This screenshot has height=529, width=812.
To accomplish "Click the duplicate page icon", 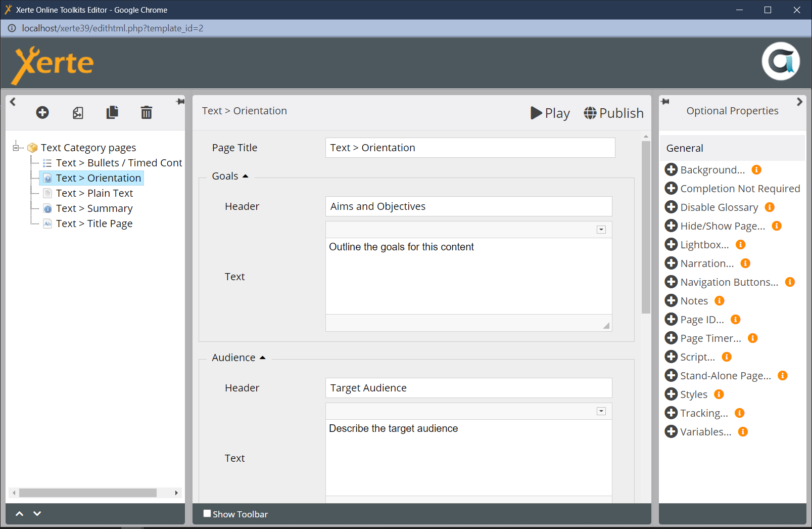I will click(x=112, y=112).
